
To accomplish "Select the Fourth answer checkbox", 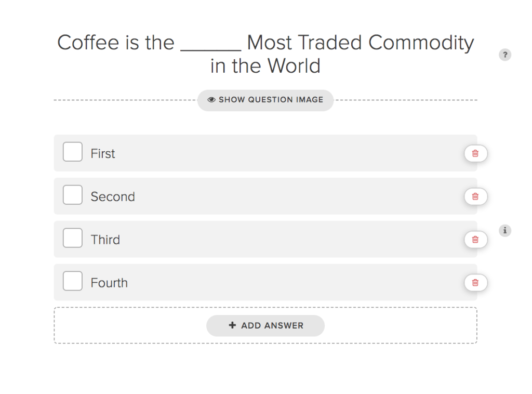I will pyautogui.click(x=73, y=281).
